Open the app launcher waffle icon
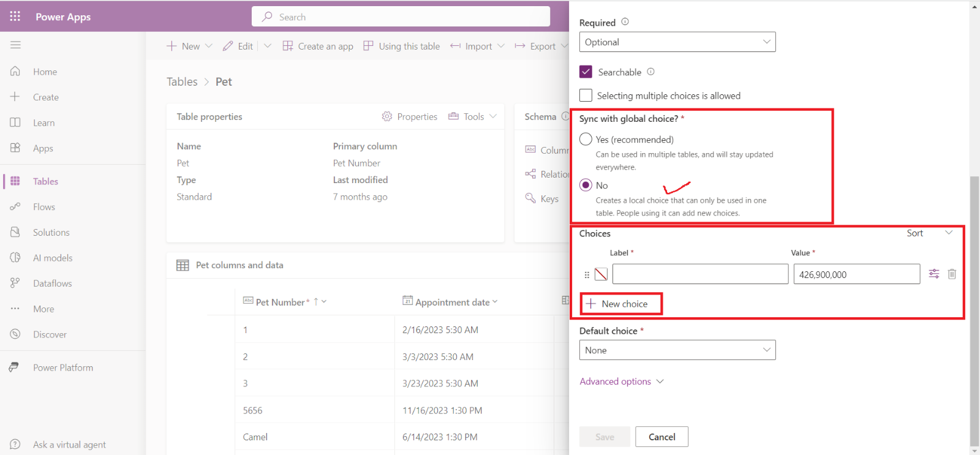Screen dimensions: 980x455 click(x=15, y=17)
